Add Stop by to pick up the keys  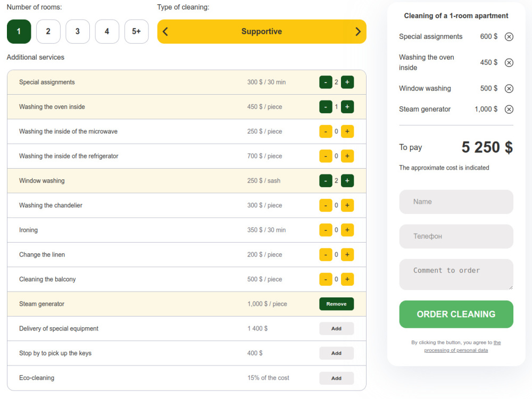pyautogui.click(x=336, y=353)
